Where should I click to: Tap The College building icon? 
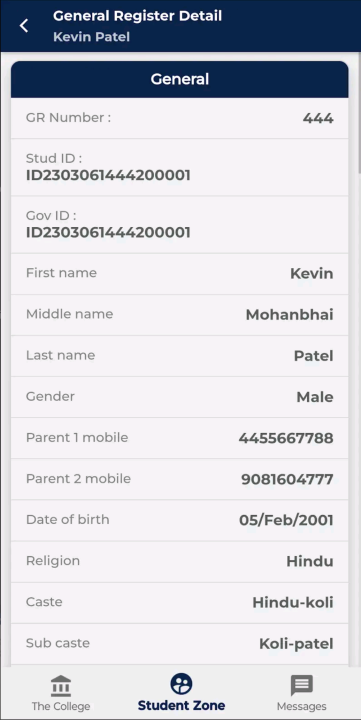pos(61,686)
